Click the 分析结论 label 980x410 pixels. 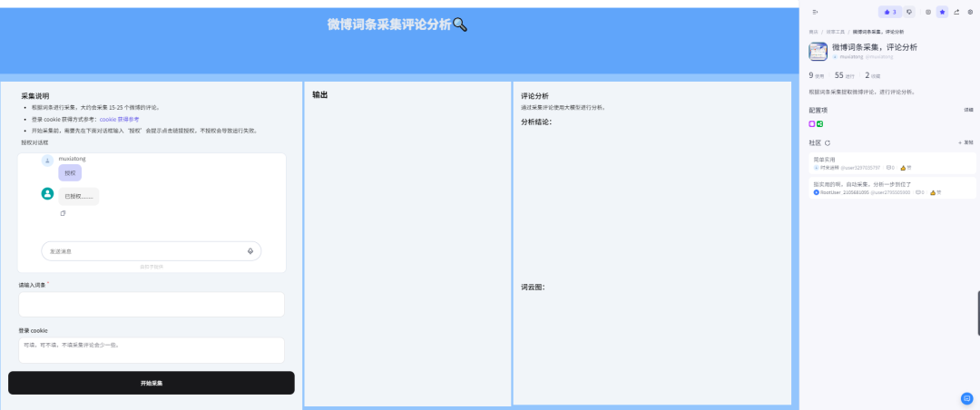(x=536, y=122)
